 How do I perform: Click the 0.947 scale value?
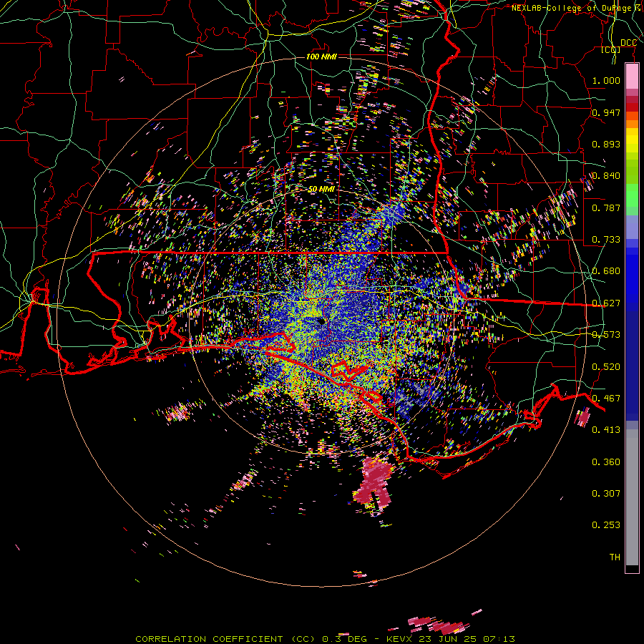pos(606,112)
